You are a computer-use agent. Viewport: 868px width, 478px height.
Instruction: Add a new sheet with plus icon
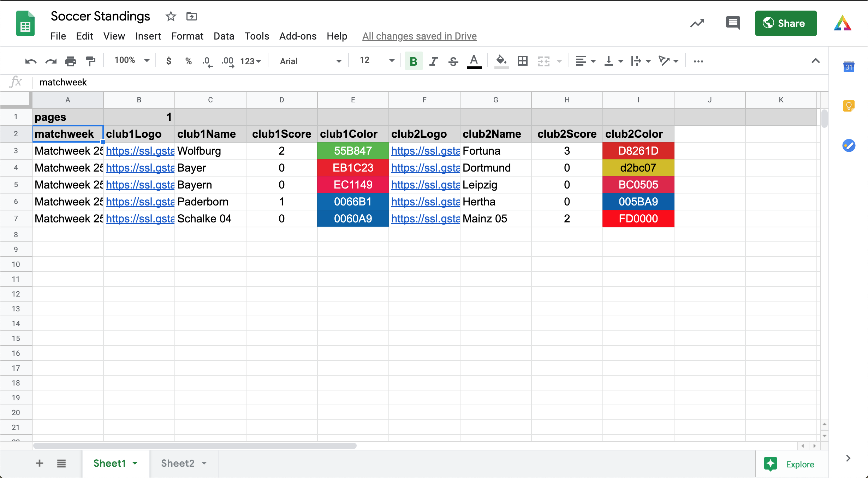(40, 463)
